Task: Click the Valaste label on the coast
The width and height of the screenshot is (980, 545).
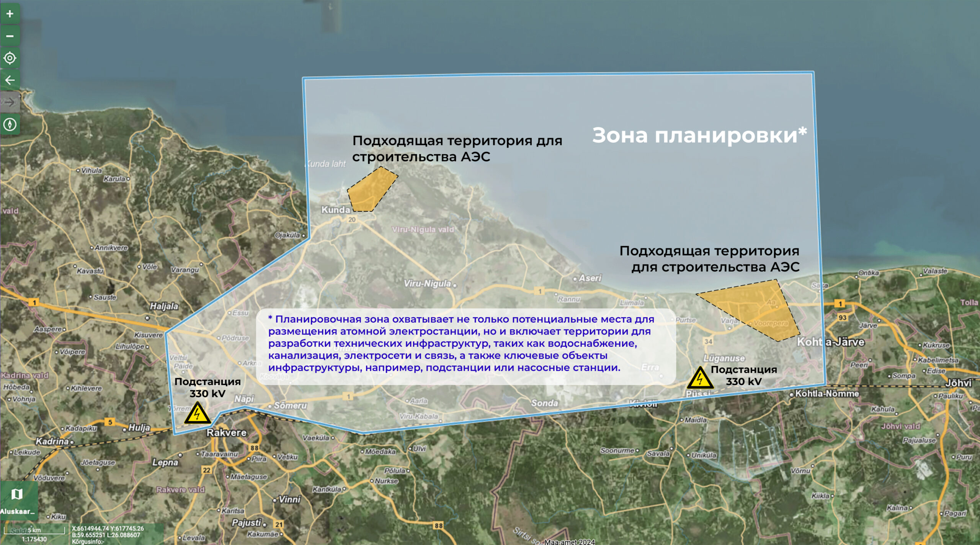Action: click(x=935, y=271)
